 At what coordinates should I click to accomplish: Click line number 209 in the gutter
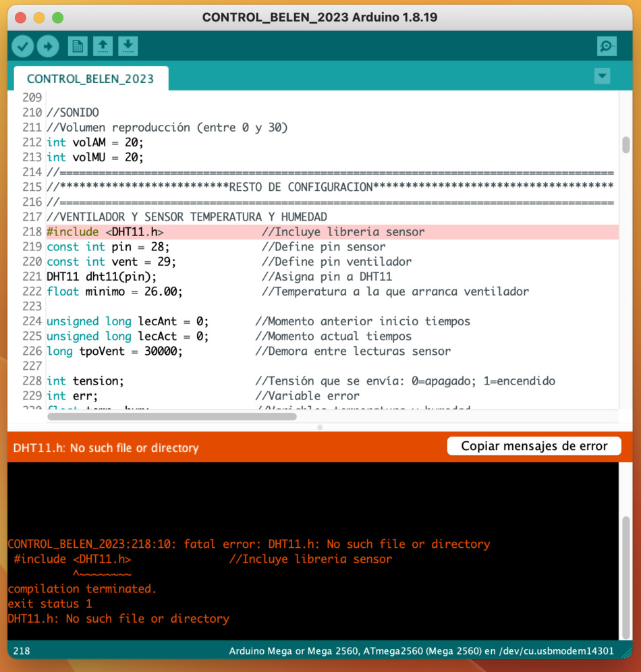tap(32, 98)
